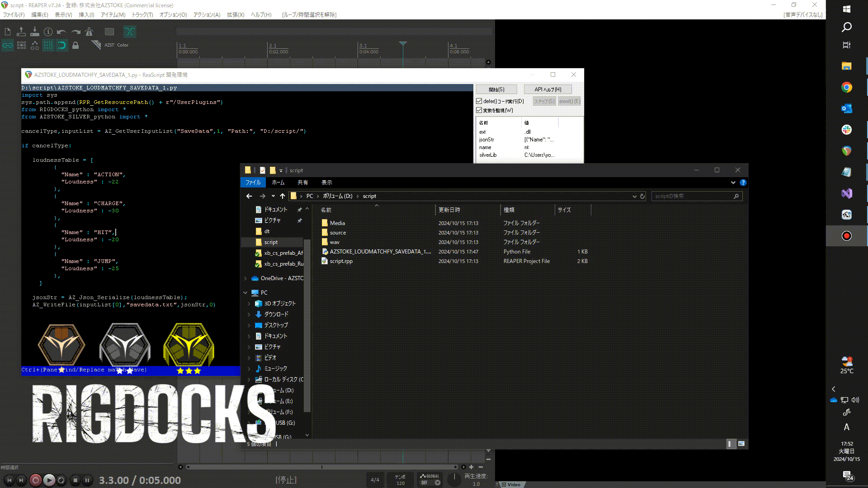Switch to the ホーム tab in Explorer
The width and height of the screenshot is (868, 488).
tap(278, 183)
